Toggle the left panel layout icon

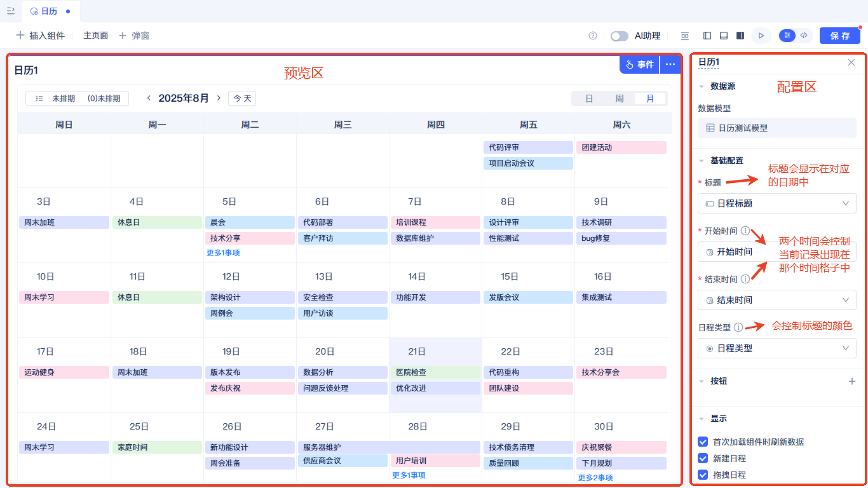[x=707, y=36]
